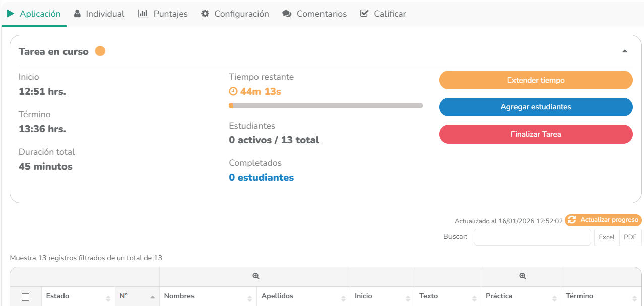Click the magnifier icon above Nombres column
The width and height of the screenshot is (644, 306).
pos(256,276)
